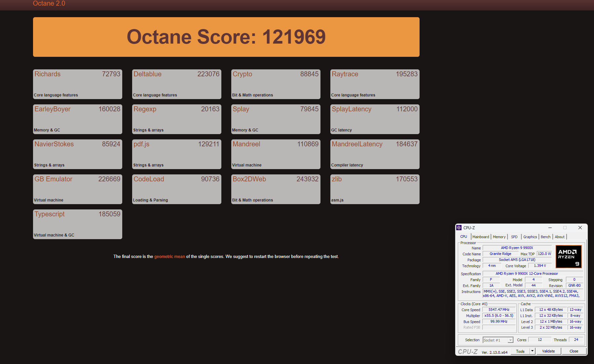594x364 pixels.
Task: Click the Tools button in CPU-Z
Action: tap(520, 351)
